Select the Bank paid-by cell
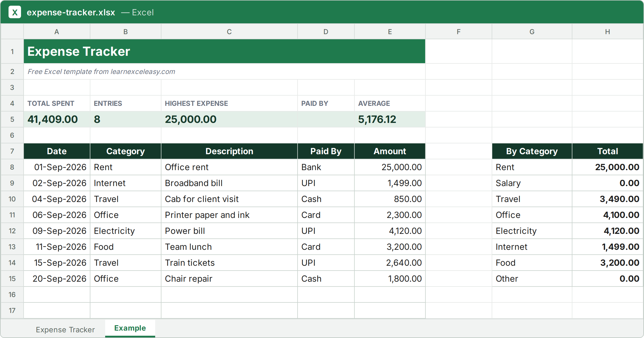644x338 pixels. pos(326,167)
